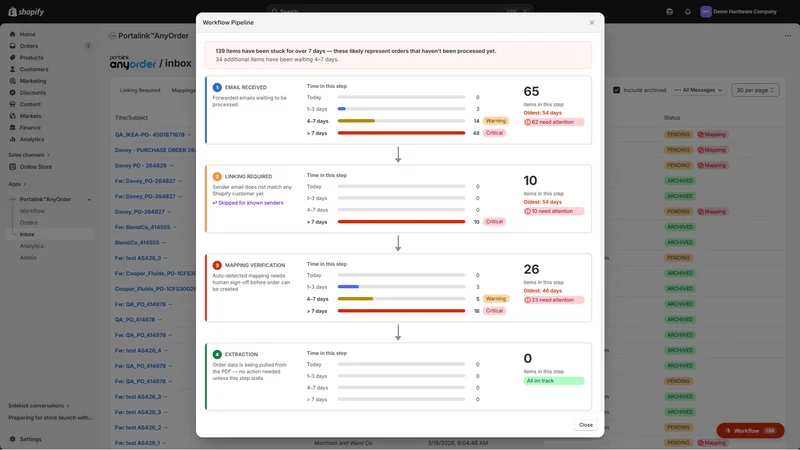Viewport: 800px width, 450px height.
Task: Open the 'Skipped for known senders' link
Action: point(248,203)
